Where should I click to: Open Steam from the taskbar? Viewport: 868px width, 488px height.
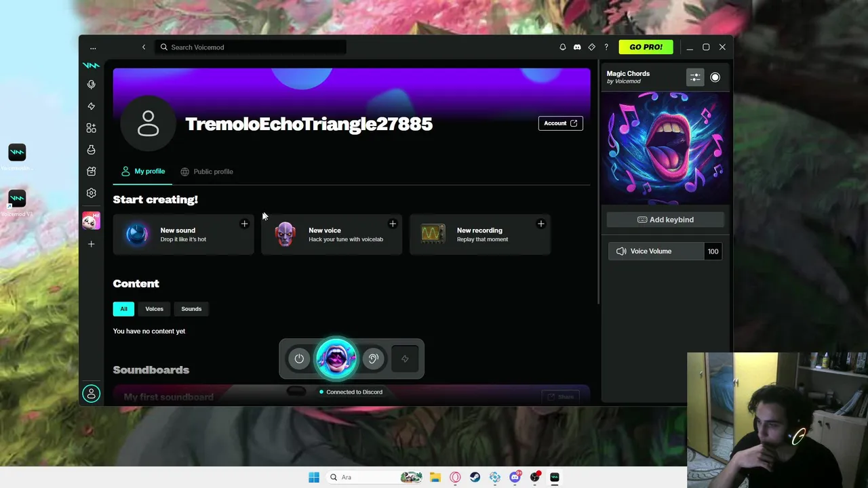pos(475,477)
